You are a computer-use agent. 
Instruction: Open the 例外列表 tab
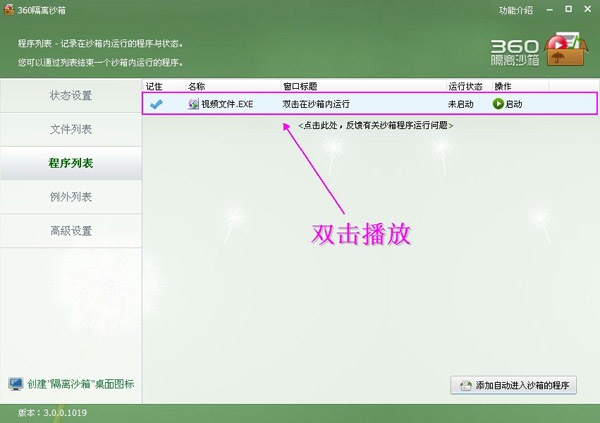click(x=71, y=197)
